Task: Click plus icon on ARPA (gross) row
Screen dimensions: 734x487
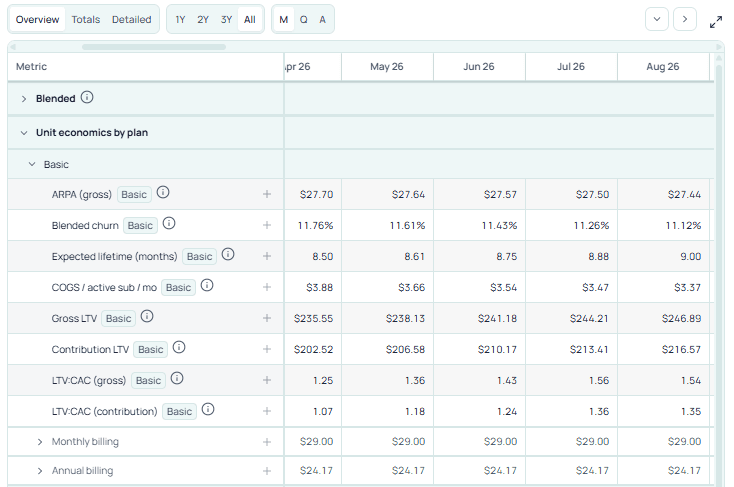Action: pyautogui.click(x=267, y=194)
